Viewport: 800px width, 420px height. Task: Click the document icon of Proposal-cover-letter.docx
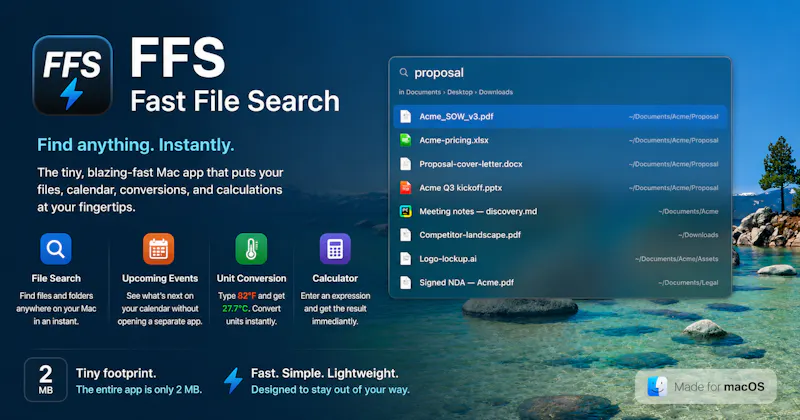pyautogui.click(x=406, y=164)
